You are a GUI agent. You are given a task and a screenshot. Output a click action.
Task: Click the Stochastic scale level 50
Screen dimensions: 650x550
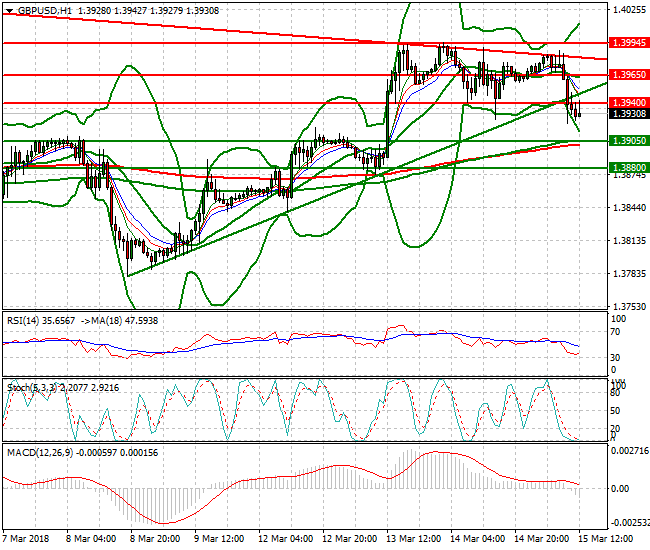tap(616, 410)
